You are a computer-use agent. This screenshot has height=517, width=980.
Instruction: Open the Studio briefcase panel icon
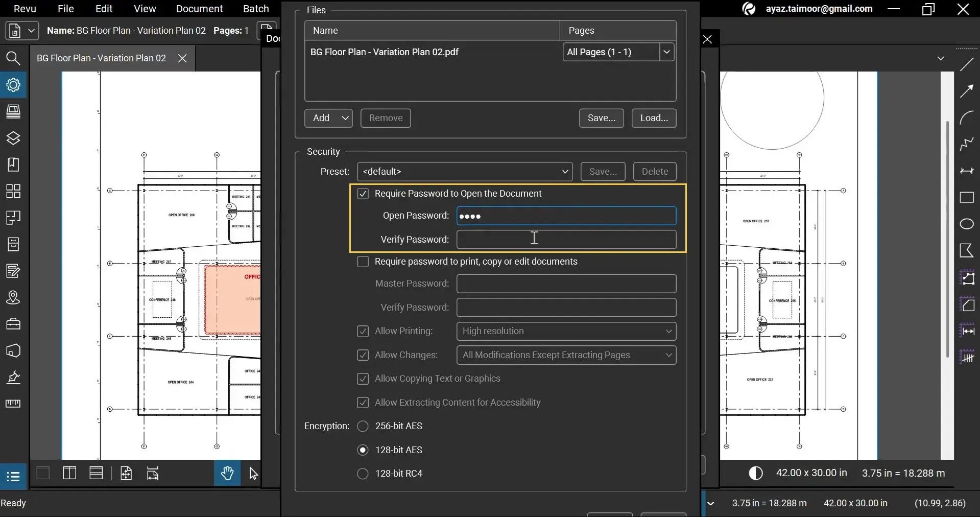click(x=13, y=324)
